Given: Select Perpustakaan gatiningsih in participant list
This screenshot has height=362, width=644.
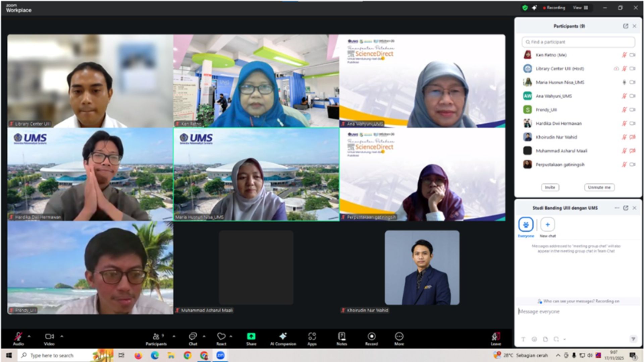Looking at the screenshot, I should point(578,165).
